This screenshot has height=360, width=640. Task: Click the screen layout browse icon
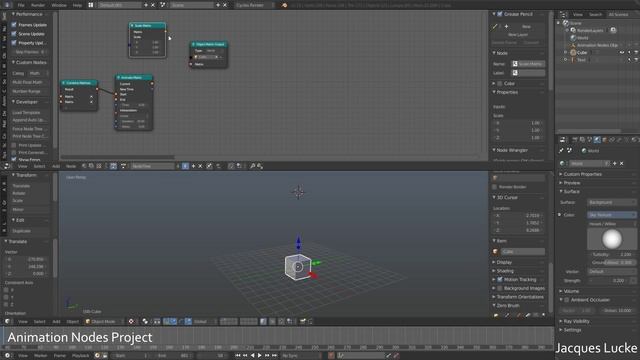[x=91, y=5]
